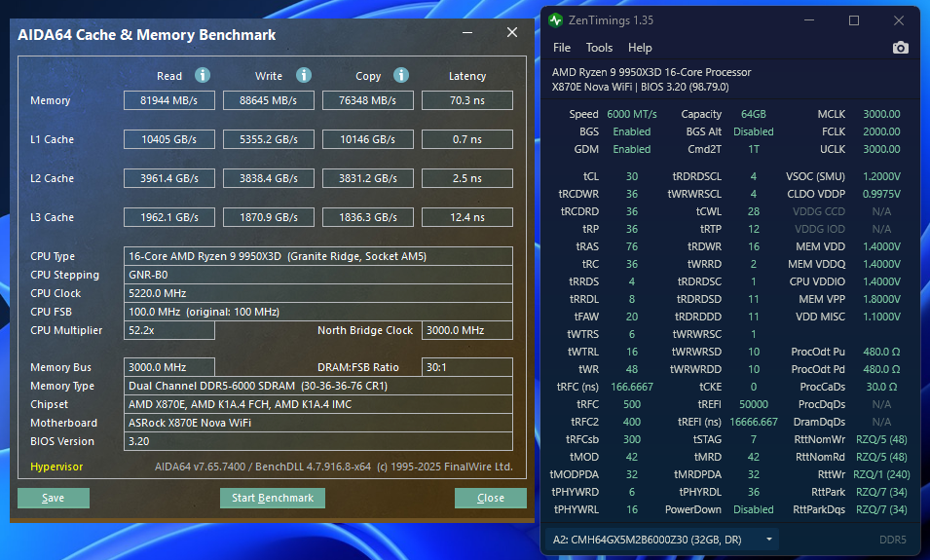The image size is (930, 560).
Task: Open the File menu in ZenTimings
Action: tap(562, 48)
